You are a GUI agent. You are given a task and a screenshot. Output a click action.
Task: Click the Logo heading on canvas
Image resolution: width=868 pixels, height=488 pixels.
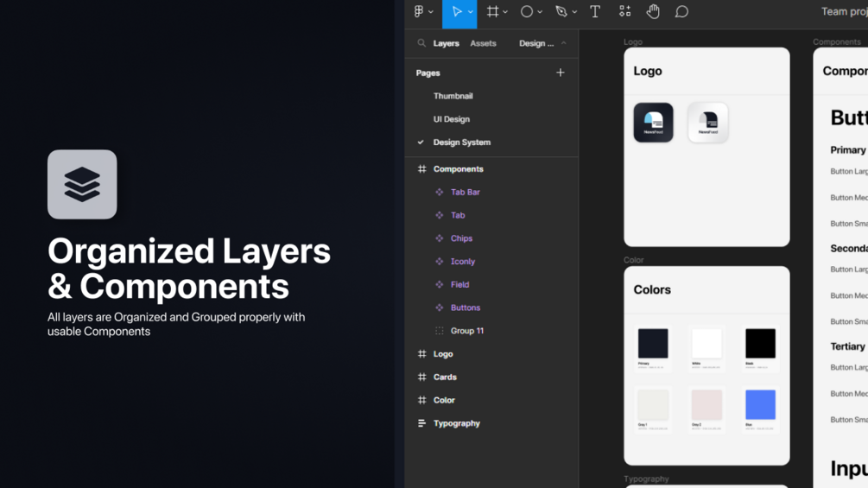648,71
